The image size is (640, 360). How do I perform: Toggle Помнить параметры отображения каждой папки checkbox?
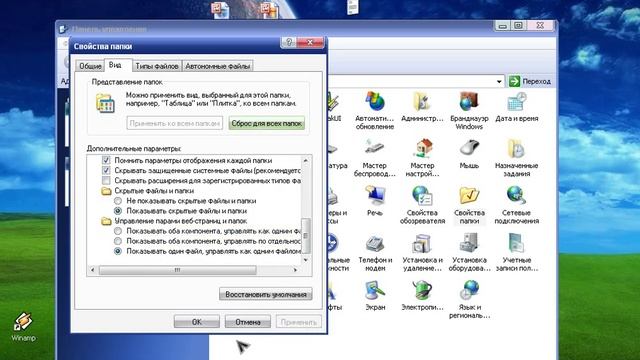(106, 160)
